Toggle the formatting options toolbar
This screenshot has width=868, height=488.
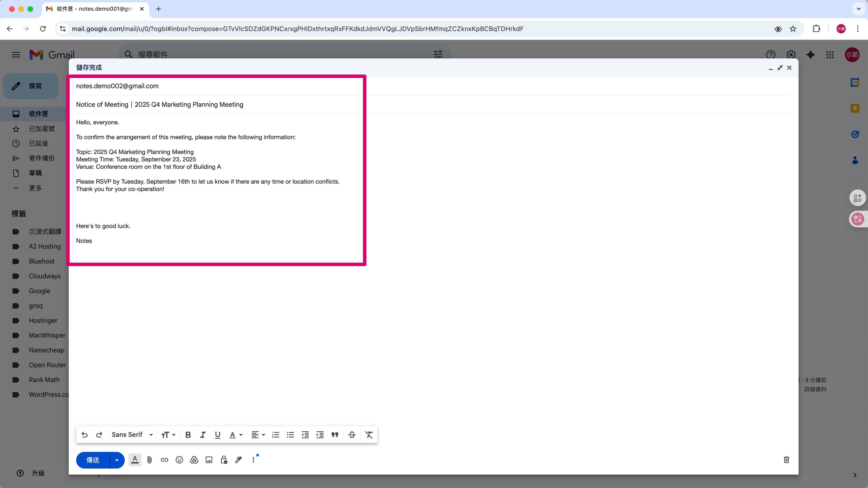(x=135, y=460)
